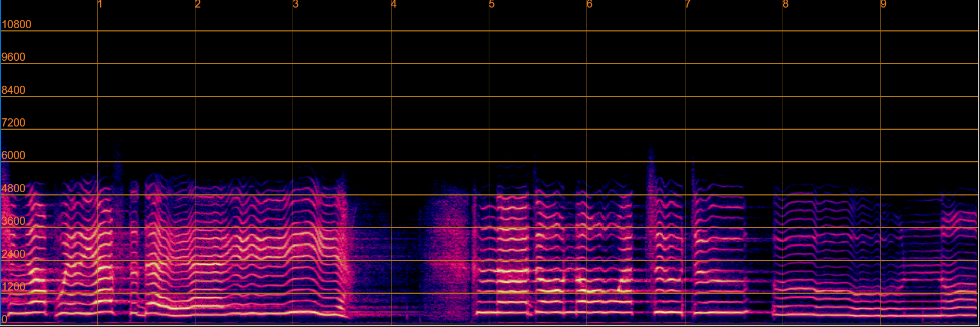980x327 pixels.
Task: Pick the 7 second time marker
Action: (688, 5)
